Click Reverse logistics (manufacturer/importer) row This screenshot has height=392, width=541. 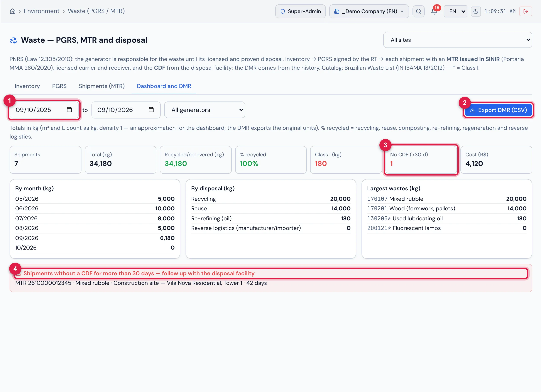pos(271,228)
